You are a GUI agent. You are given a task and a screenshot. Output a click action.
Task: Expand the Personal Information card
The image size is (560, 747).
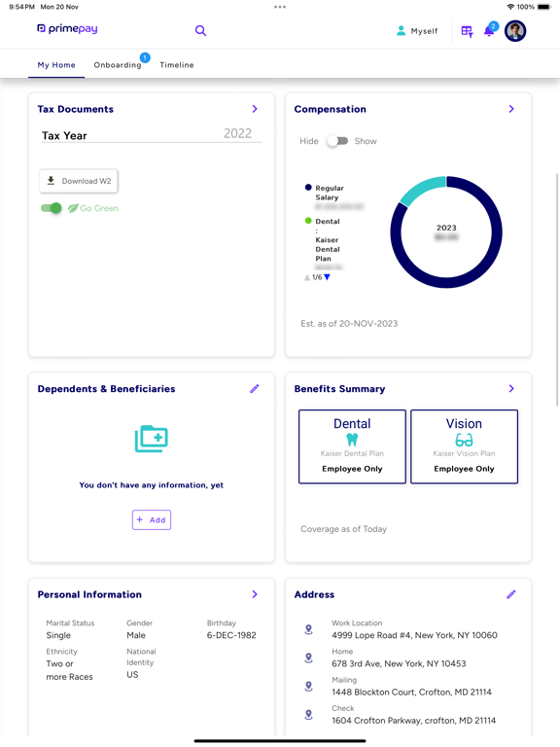click(255, 594)
